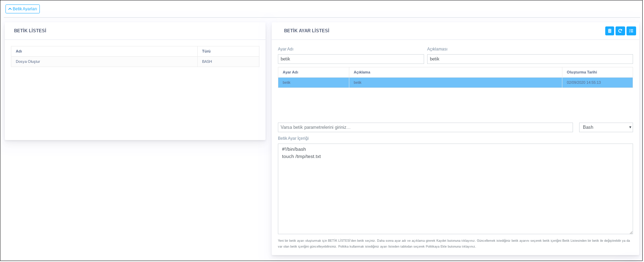
Task: Click the script parameters input box
Action: [425, 127]
